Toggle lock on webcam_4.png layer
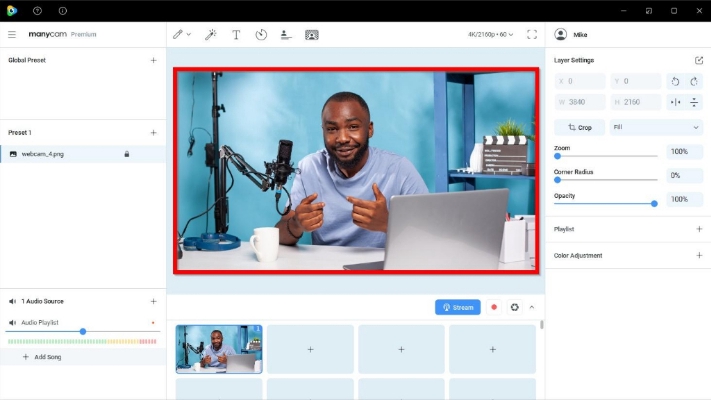The width and height of the screenshot is (711, 400). 126,154
